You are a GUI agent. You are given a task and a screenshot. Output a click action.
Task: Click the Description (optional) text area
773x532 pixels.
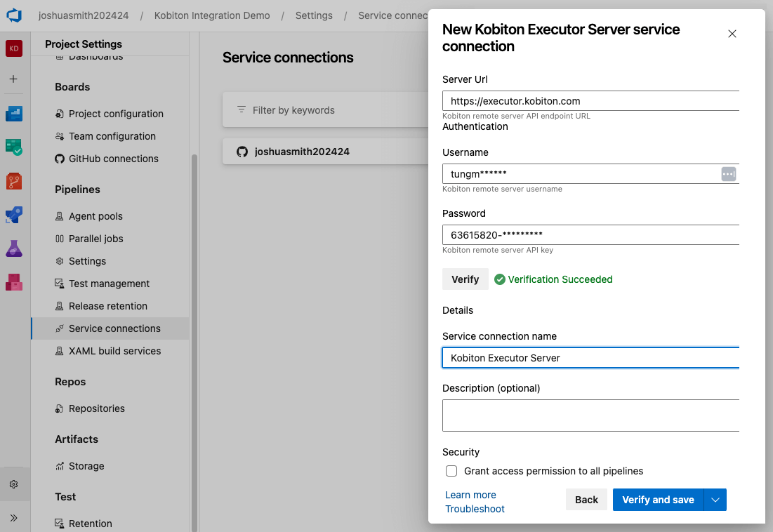(x=590, y=415)
